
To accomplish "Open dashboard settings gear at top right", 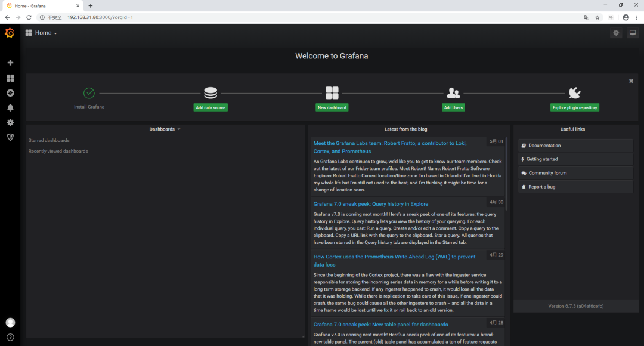I will (x=616, y=33).
